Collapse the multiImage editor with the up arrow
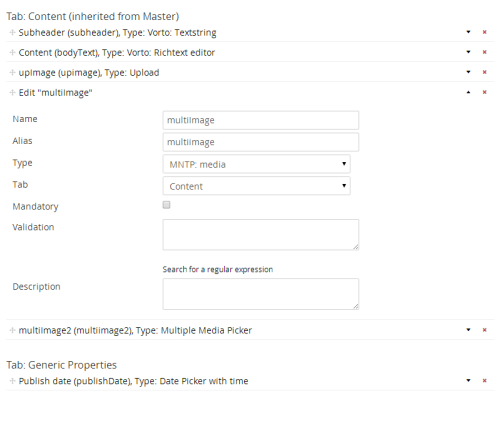This screenshot has height=438, width=500. pos(468,92)
